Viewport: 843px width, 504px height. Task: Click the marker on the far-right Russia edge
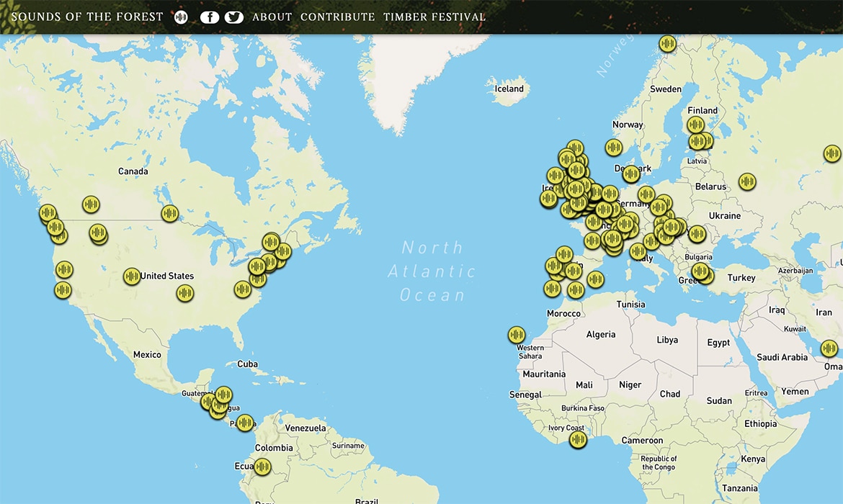click(832, 153)
